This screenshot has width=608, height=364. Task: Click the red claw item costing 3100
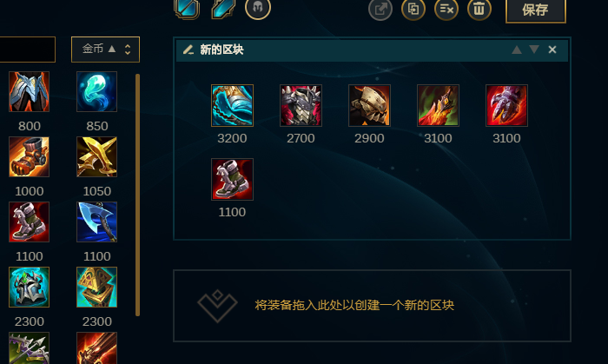(506, 105)
